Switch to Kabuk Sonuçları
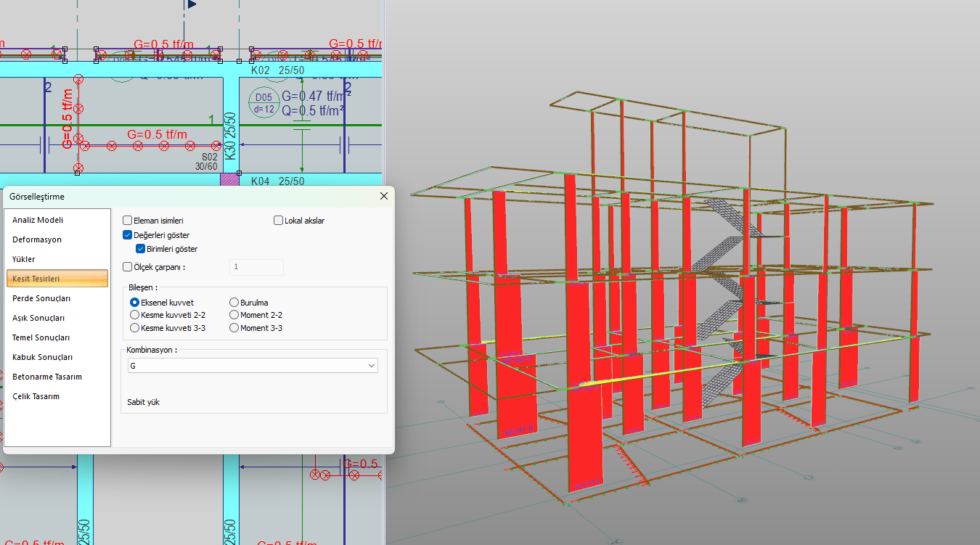This screenshot has height=545, width=980. [57, 357]
